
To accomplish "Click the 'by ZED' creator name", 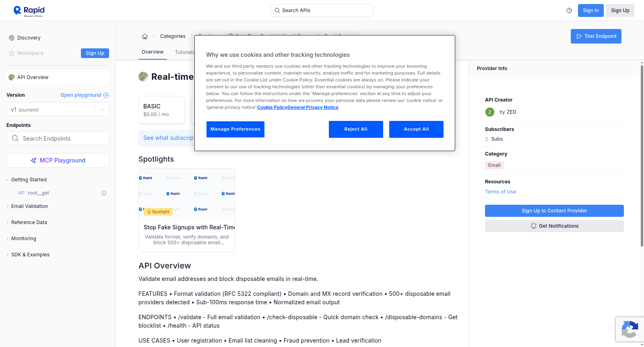I will coord(508,112).
